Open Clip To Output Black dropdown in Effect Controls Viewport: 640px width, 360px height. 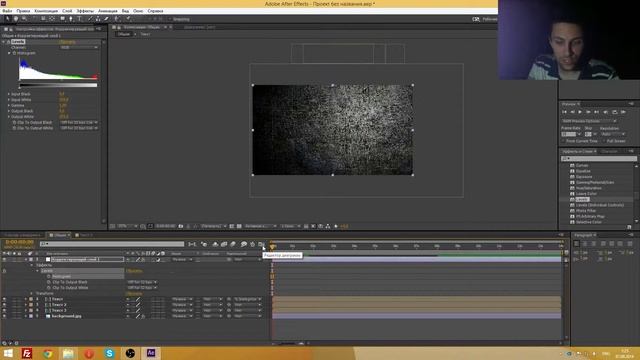point(79,122)
